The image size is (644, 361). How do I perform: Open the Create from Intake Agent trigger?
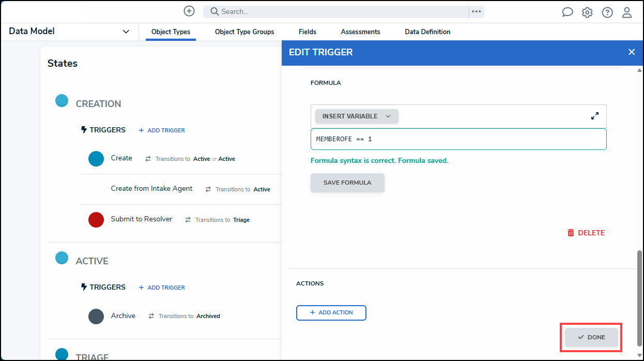pyautogui.click(x=151, y=189)
